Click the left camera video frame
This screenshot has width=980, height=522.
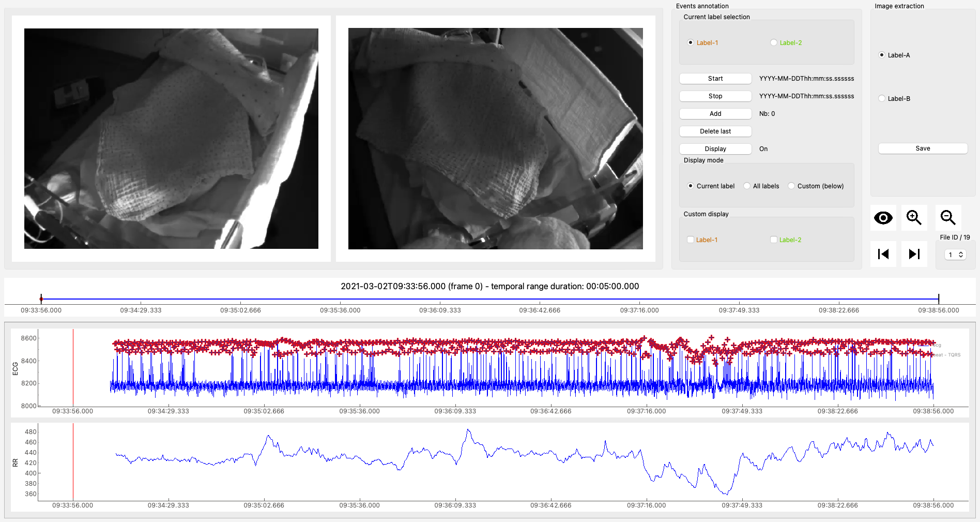(171, 139)
